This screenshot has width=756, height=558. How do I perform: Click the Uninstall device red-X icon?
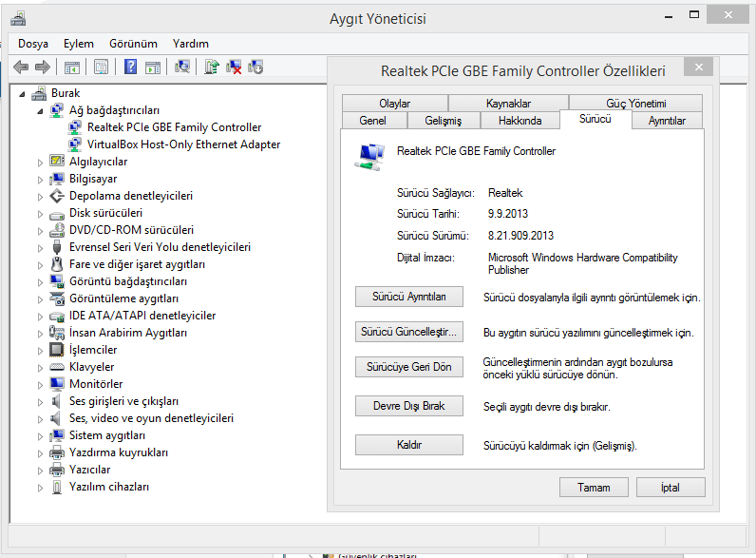pyautogui.click(x=234, y=67)
